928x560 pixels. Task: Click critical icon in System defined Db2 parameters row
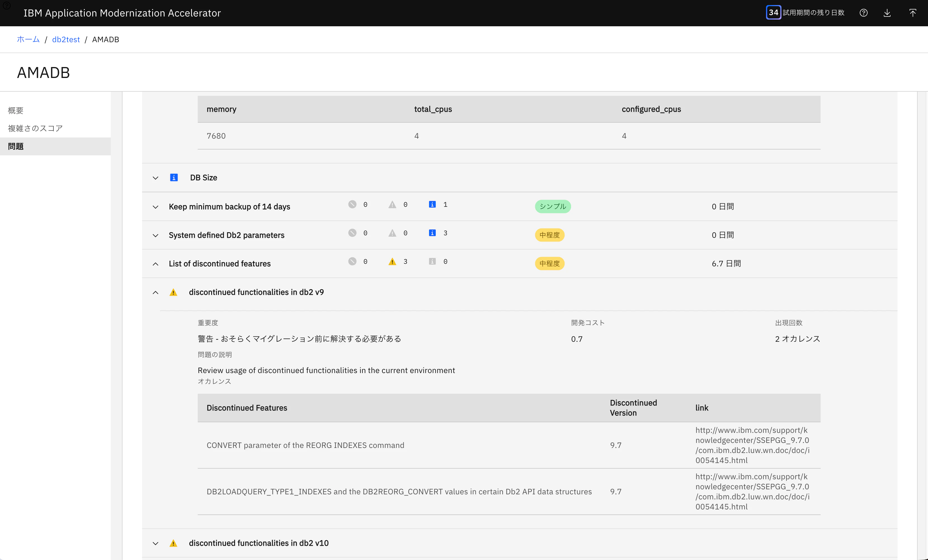352,233
